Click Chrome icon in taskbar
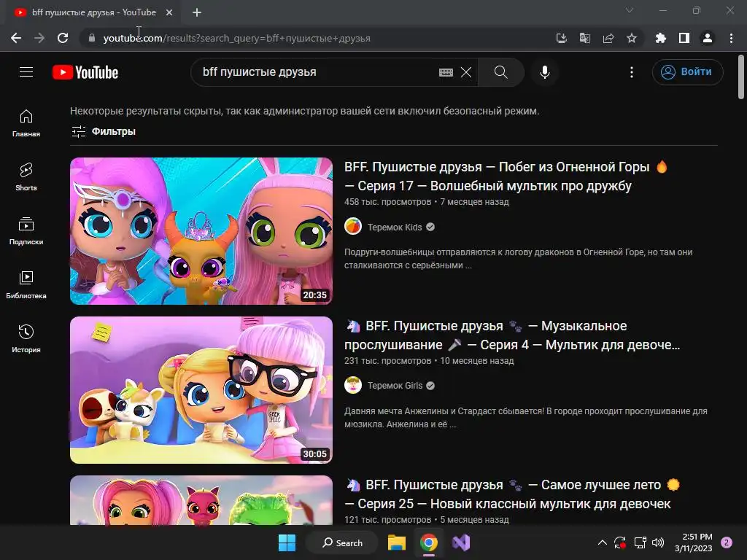 point(429,542)
